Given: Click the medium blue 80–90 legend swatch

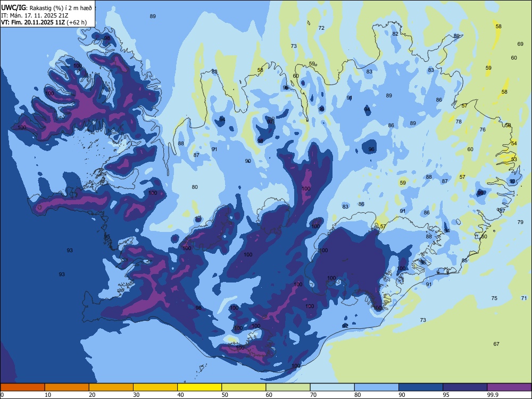Looking at the screenshot, I should tap(376, 387).
